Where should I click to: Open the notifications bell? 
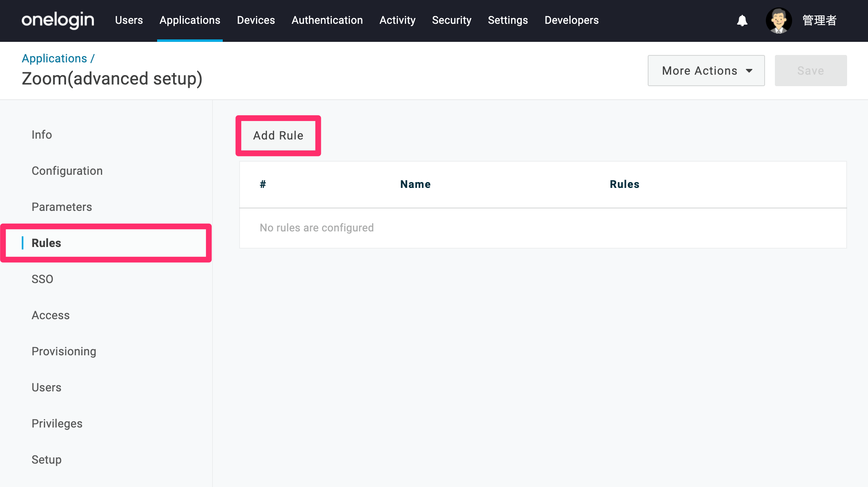pyautogui.click(x=742, y=21)
